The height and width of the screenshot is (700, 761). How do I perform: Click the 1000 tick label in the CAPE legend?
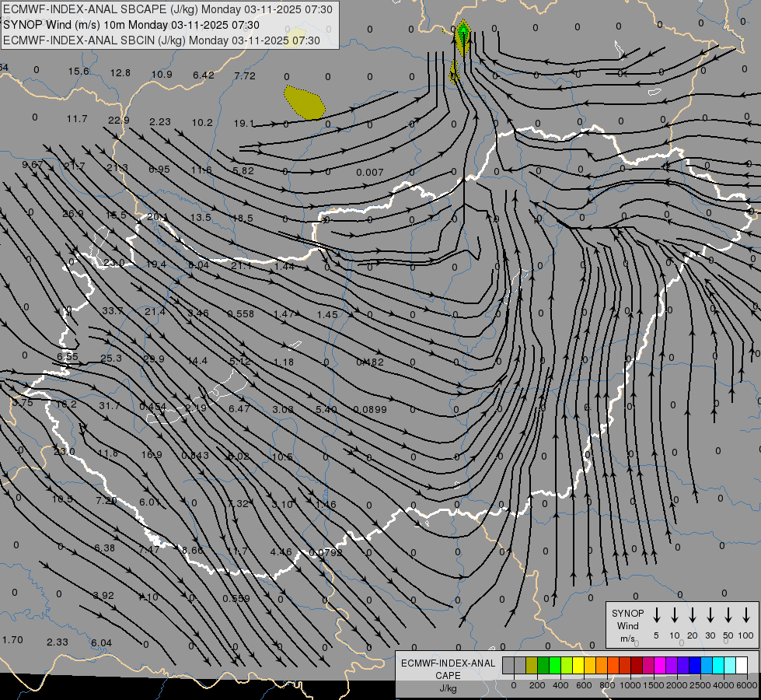(630, 685)
